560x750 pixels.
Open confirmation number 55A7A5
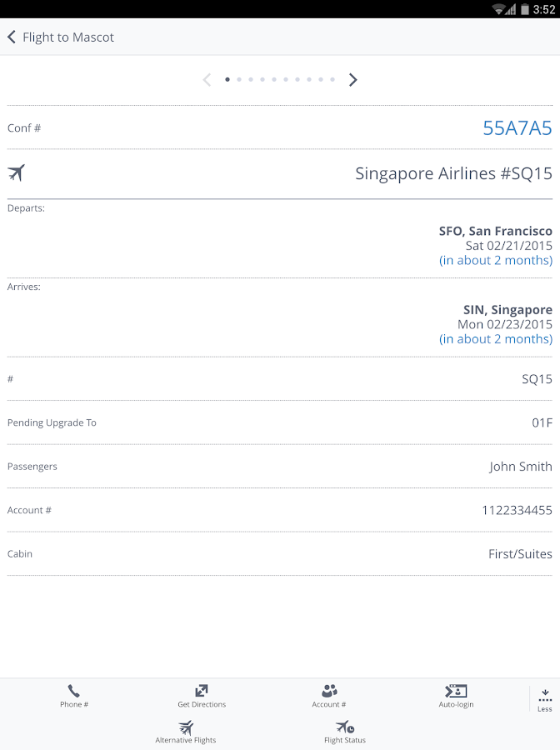tap(517, 128)
